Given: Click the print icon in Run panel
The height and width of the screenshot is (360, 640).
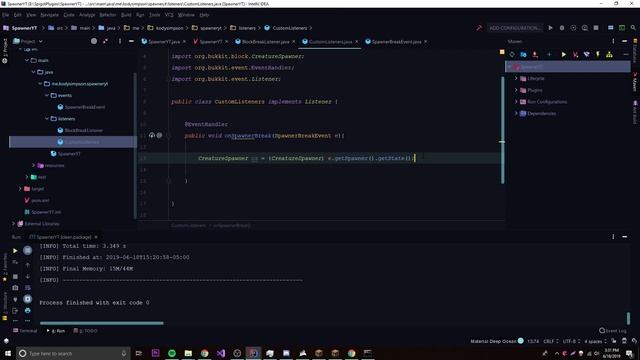Looking at the screenshot, I should 27,311.
